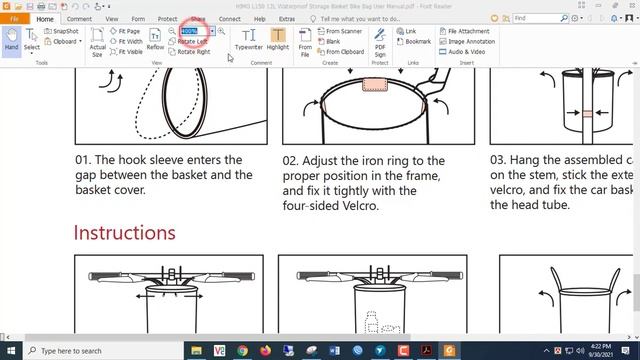Collapse the ribbon with bottom-right arrow
The height and width of the screenshot is (360, 640).
(635, 63)
